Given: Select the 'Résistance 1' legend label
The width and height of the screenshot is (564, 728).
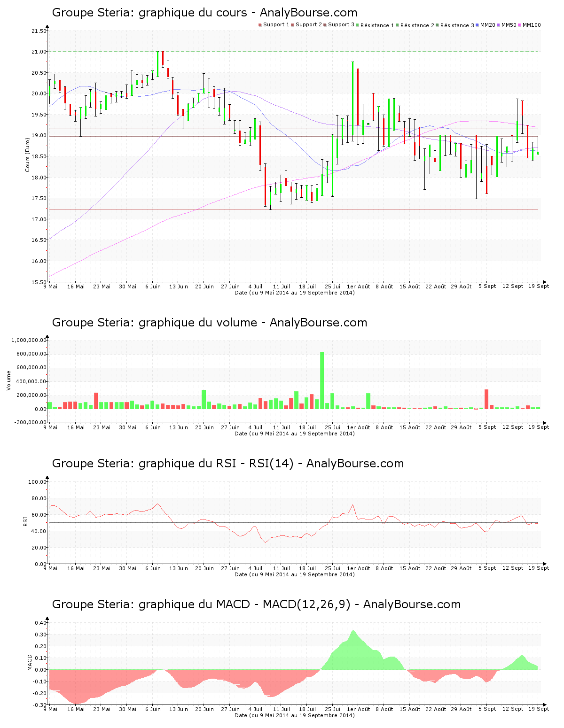Looking at the screenshot, I should (377, 25).
